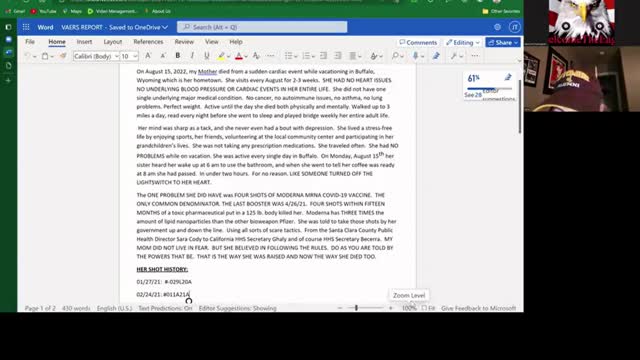Open the YouTube bookmark in browser bar

point(44,11)
